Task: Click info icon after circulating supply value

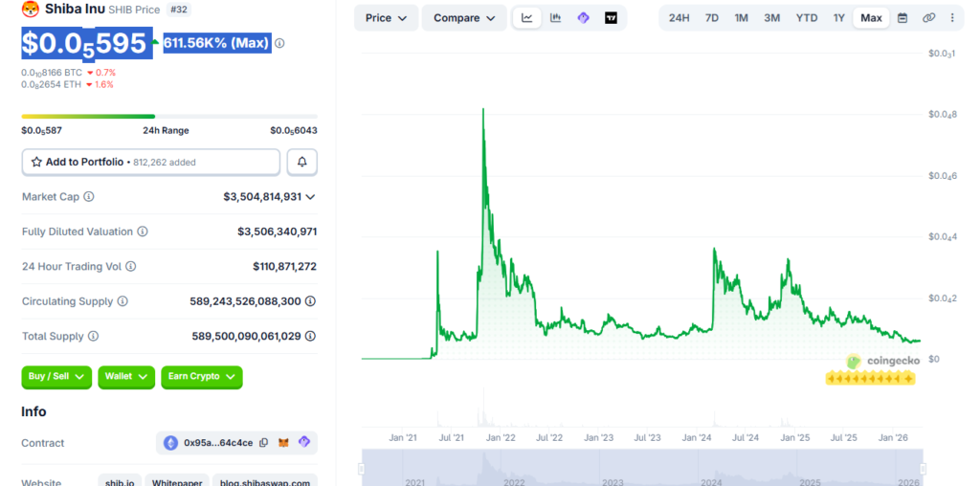Action: pyautogui.click(x=310, y=301)
